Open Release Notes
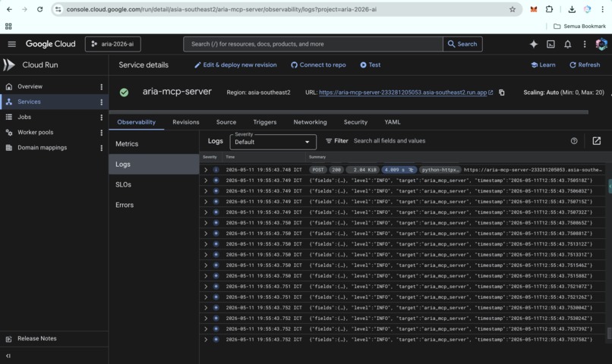 click(x=36, y=339)
